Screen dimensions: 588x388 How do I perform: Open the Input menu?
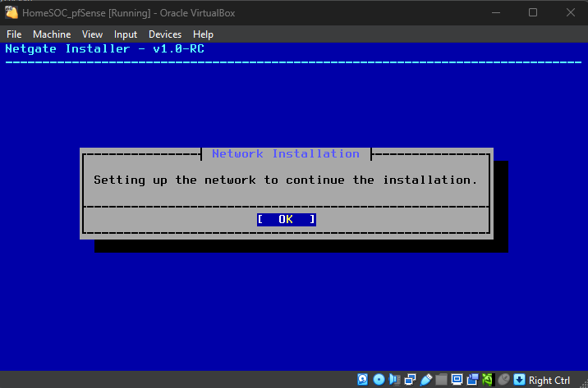(x=126, y=34)
